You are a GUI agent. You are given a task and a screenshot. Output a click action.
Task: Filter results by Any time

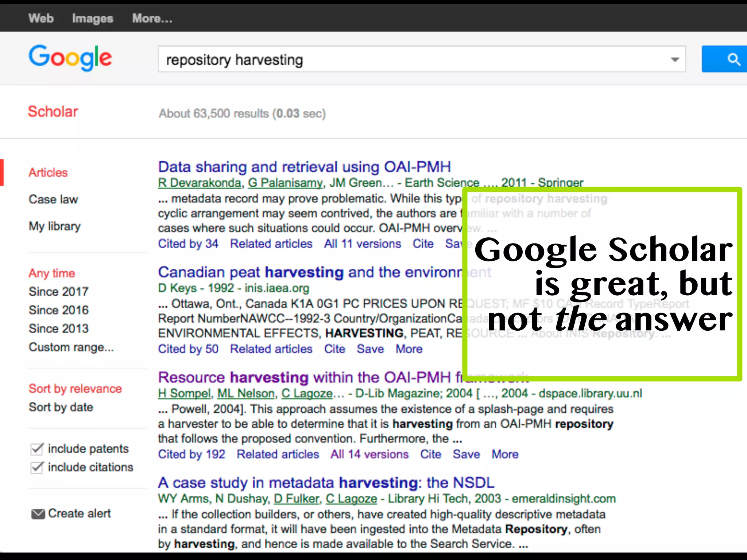(52, 273)
